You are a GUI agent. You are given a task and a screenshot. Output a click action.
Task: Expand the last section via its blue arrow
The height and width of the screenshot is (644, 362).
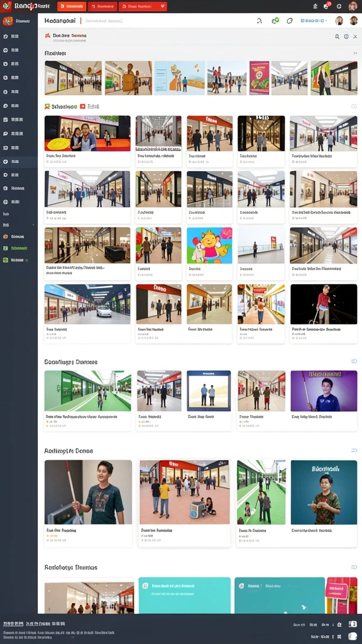point(354,567)
